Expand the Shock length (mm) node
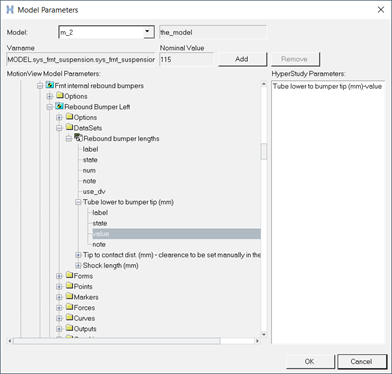Viewport: 392px width, 374px height. 78,266
